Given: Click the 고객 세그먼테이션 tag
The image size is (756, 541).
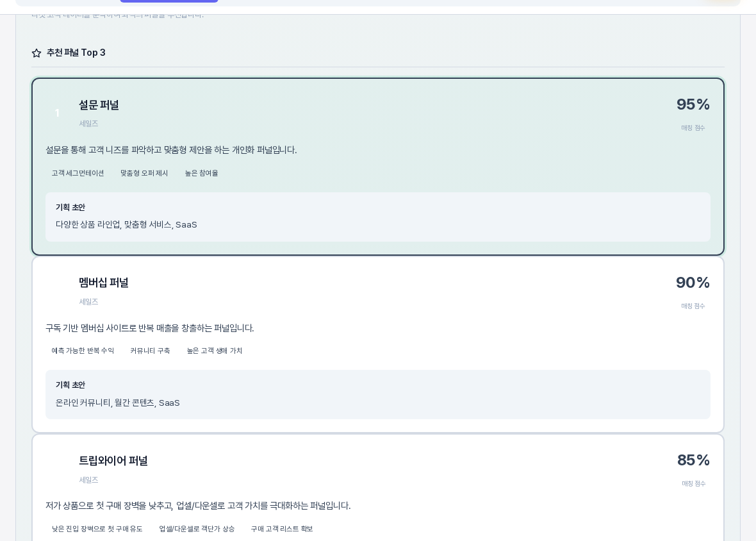Looking at the screenshot, I should (78, 173).
